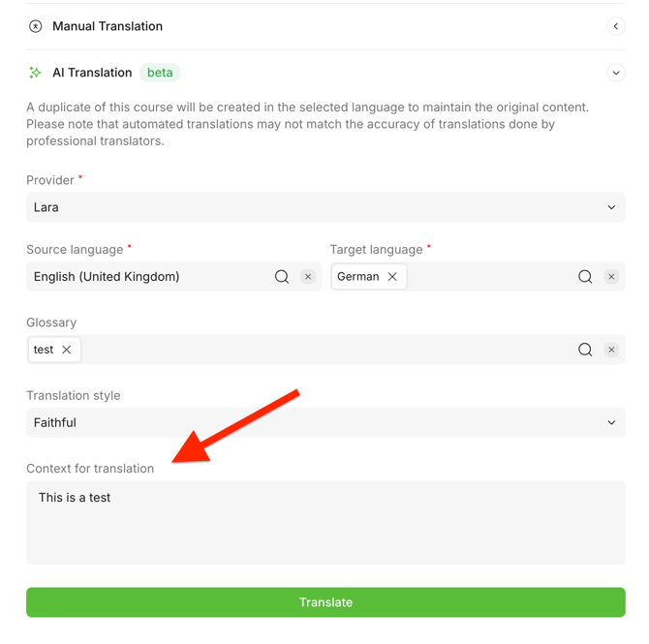Search source language with magnifier icon
649x644 pixels.
282,277
